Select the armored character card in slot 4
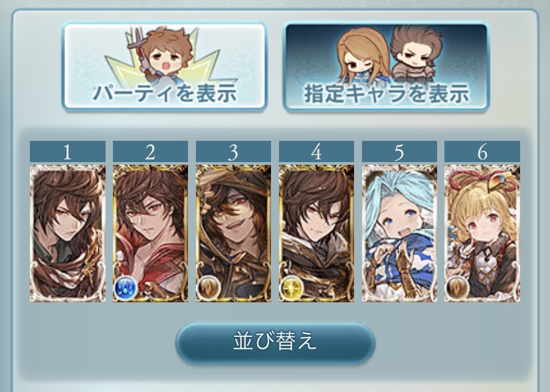The image size is (550, 392). 316,233
